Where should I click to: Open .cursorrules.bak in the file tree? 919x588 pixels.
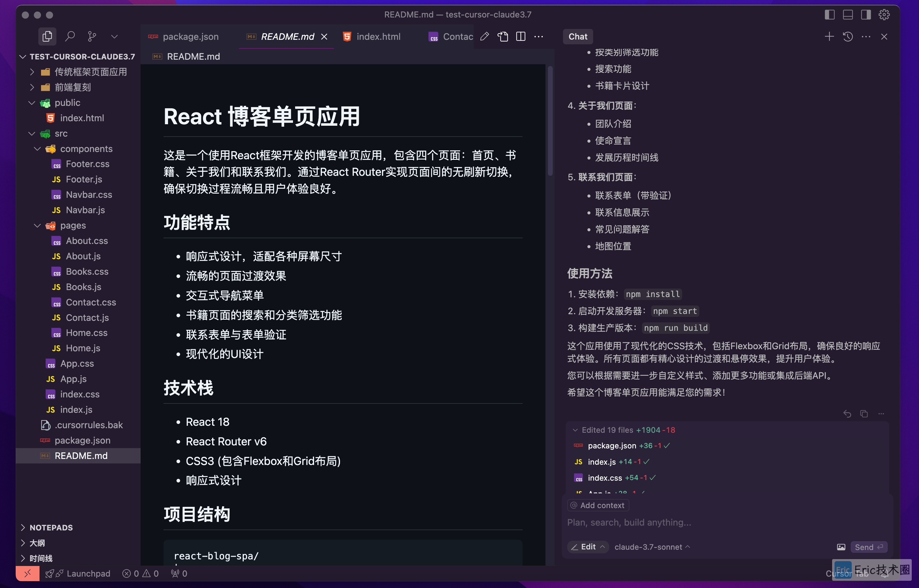(x=78, y=425)
